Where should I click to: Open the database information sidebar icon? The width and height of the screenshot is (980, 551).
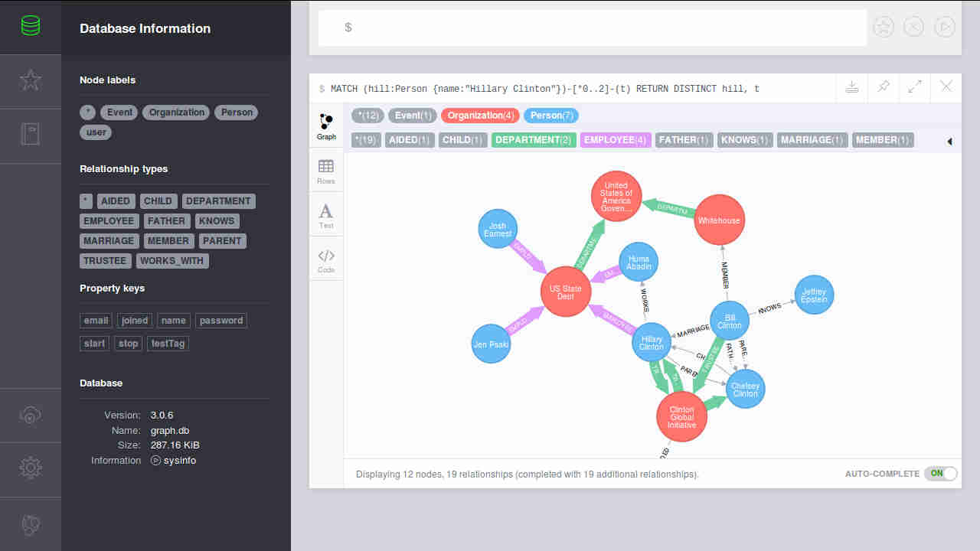tap(31, 27)
